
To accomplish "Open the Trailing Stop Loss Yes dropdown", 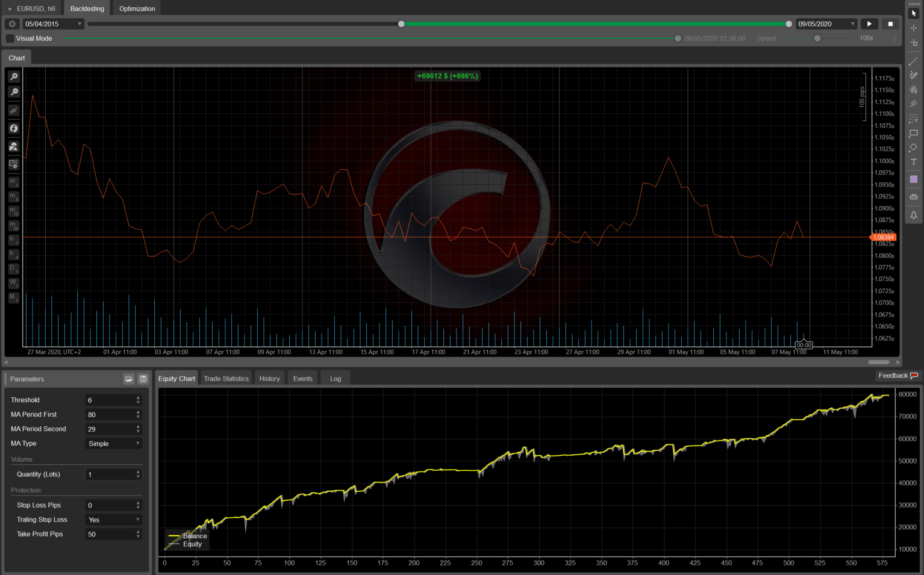I will point(114,520).
